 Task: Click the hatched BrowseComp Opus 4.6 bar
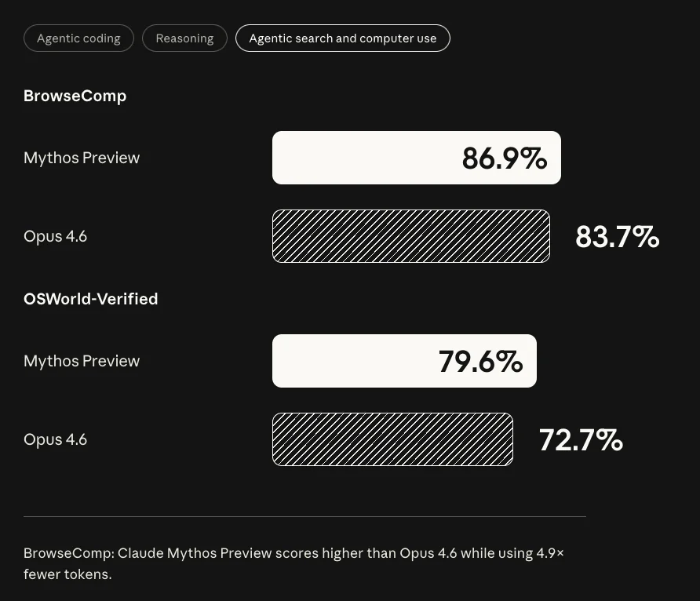point(411,236)
